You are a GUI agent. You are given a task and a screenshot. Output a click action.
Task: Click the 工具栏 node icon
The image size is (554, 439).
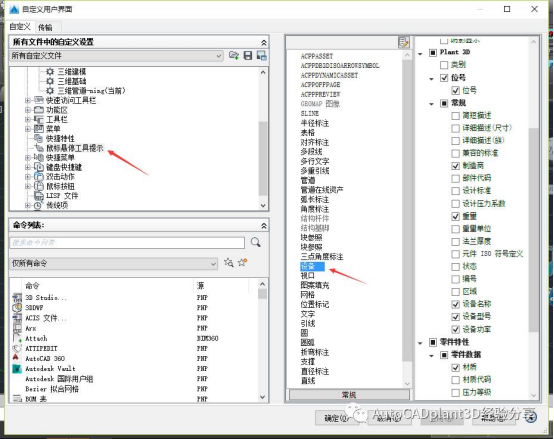click(x=39, y=119)
